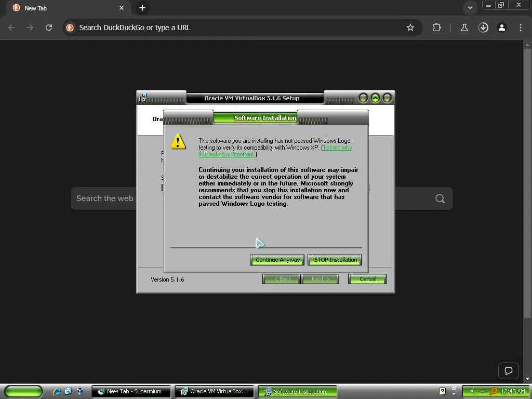This screenshot has height=399, width=532.
Task: Launch Internet Explorer from quick launch
Action: [57, 391]
